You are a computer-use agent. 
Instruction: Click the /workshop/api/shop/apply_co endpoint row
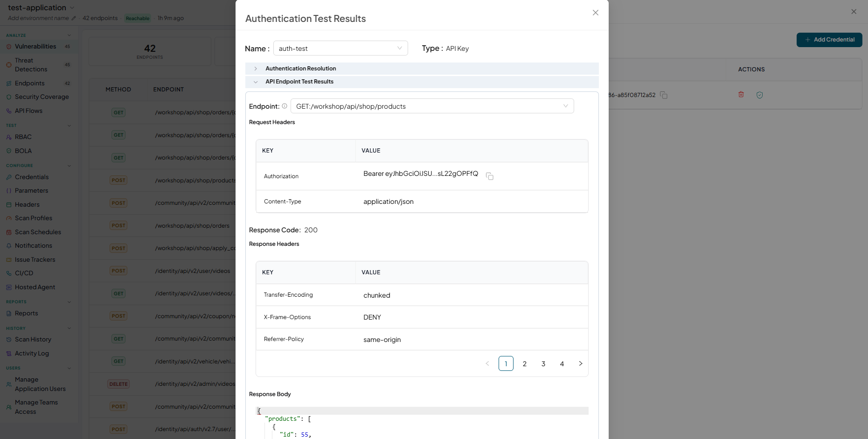point(162,248)
